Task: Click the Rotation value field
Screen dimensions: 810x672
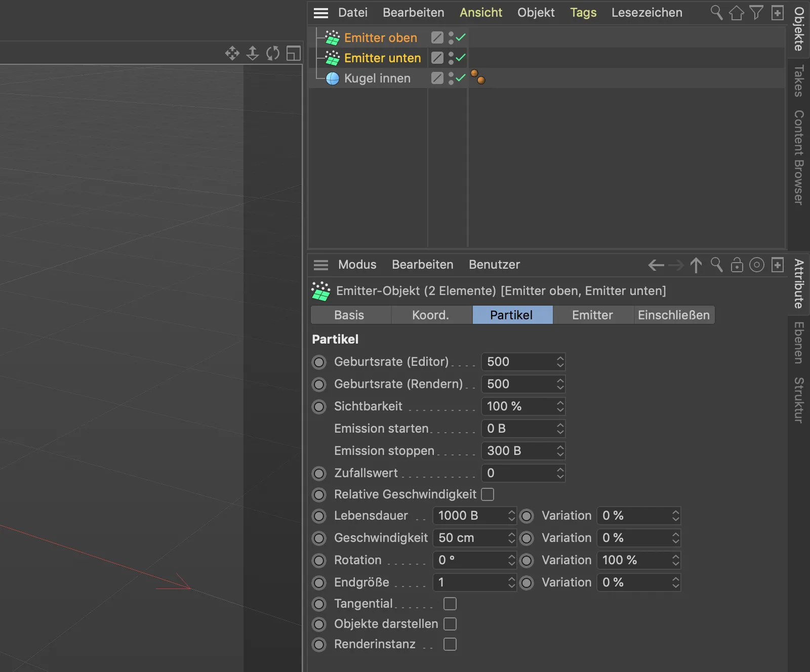Action: point(474,560)
